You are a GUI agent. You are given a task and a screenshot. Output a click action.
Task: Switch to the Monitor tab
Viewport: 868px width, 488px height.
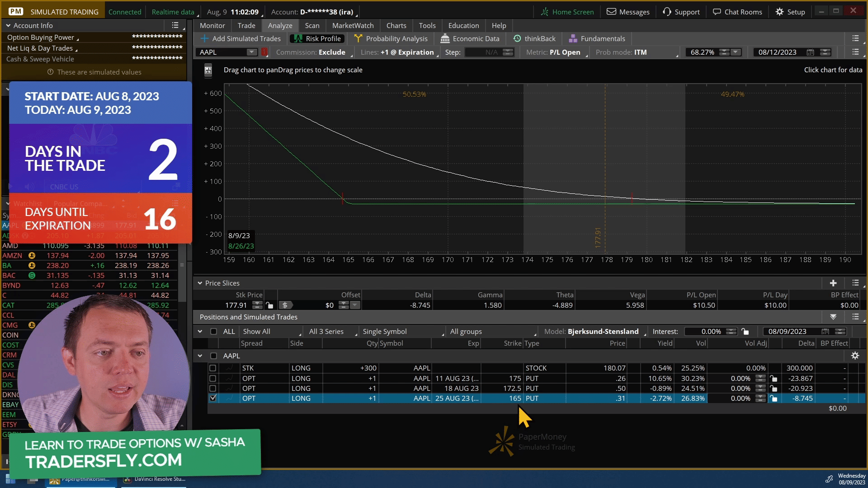coord(212,26)
